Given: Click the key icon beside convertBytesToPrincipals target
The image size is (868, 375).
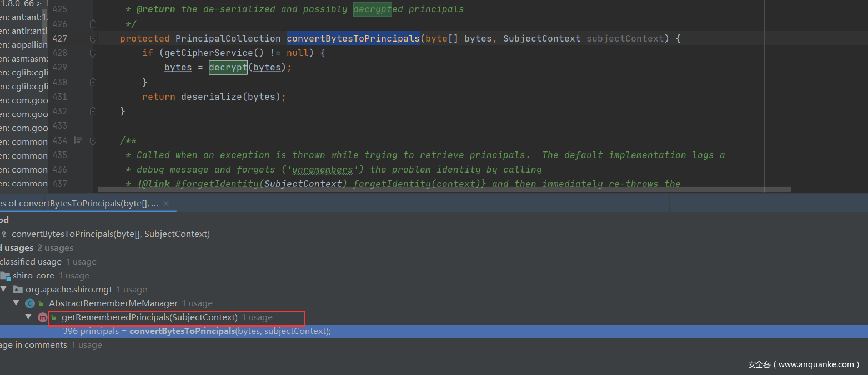Looking at the screenshot, I should pyautogui.click(x=4, y=234).
